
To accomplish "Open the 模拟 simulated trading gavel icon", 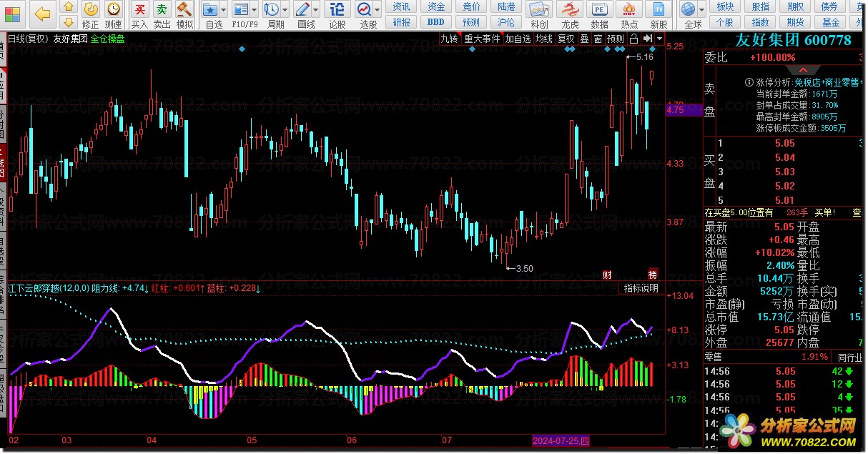I will (184, 14).
